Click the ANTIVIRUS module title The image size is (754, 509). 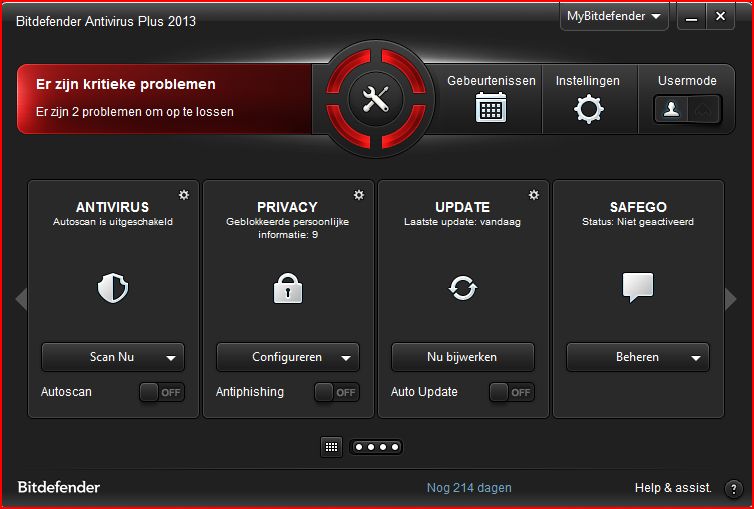click(x=113, y=207)
